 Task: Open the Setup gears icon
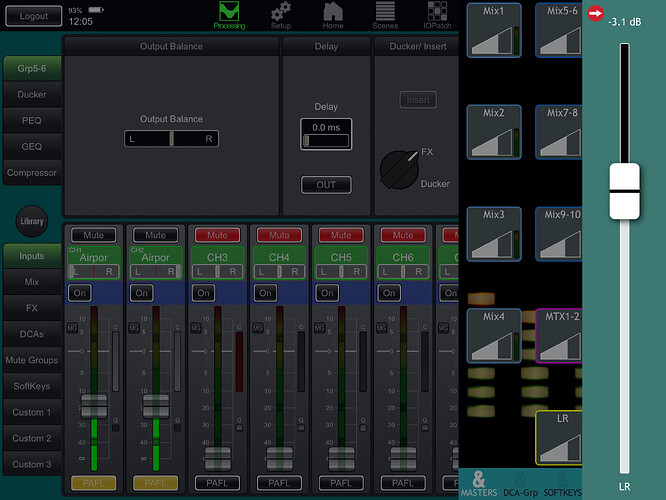[281, 15]
